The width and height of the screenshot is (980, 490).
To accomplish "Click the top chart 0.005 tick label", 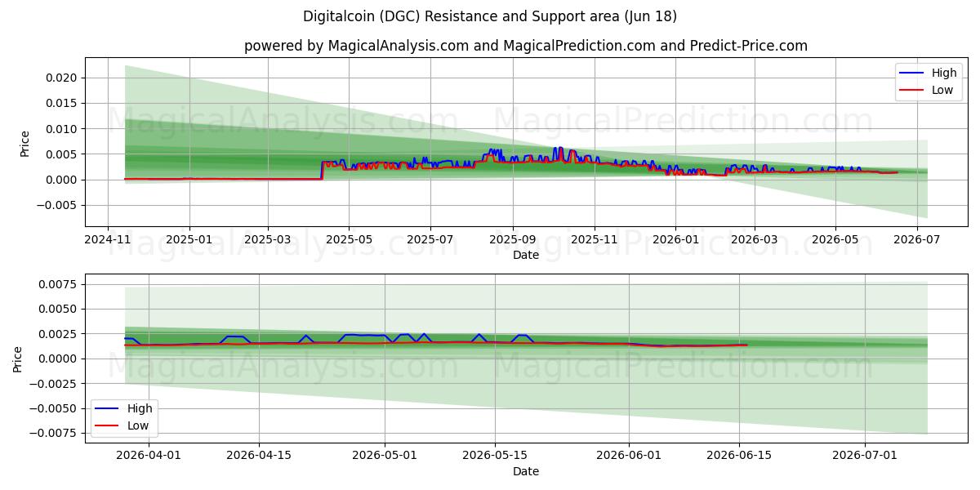I will pos(61,154).
